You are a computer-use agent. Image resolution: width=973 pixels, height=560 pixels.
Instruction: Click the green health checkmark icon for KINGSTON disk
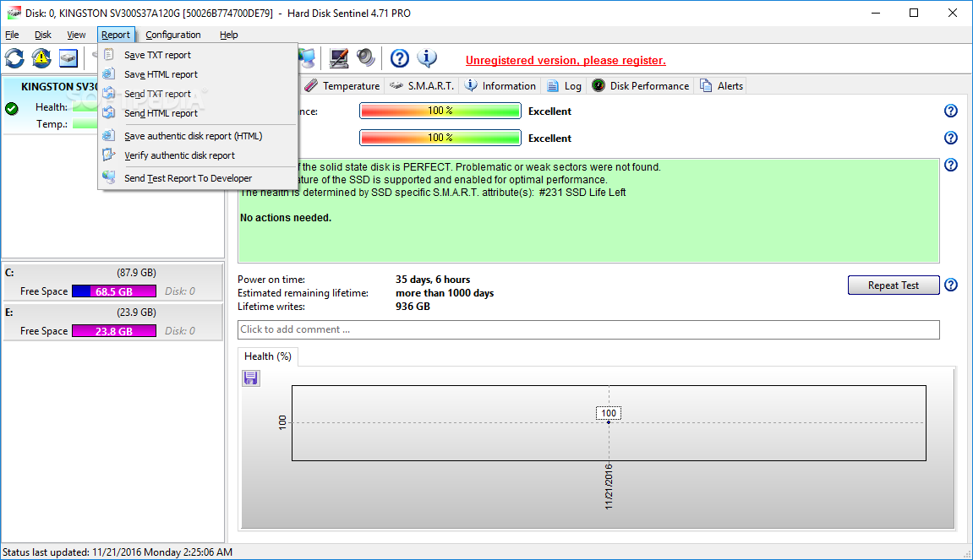(x=12, y=108)
